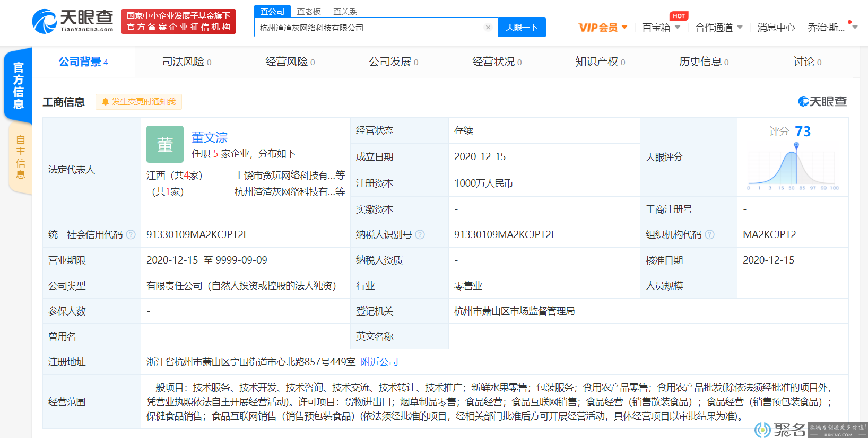Select the 历史信息 tab
Image resolution: width=868 pixels, height=438 pixels.
pos(704,62)
